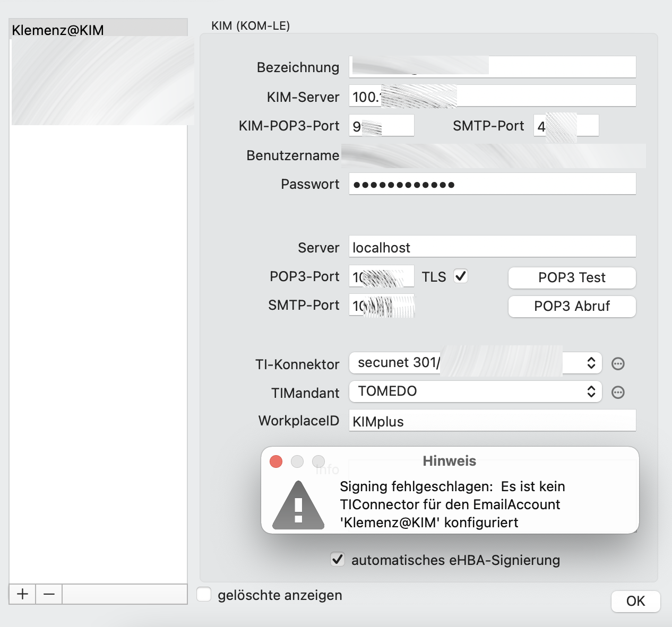Click into the Bezeichnung field
This screenshot has width=672, height=627.
click(x=492, y=67)
